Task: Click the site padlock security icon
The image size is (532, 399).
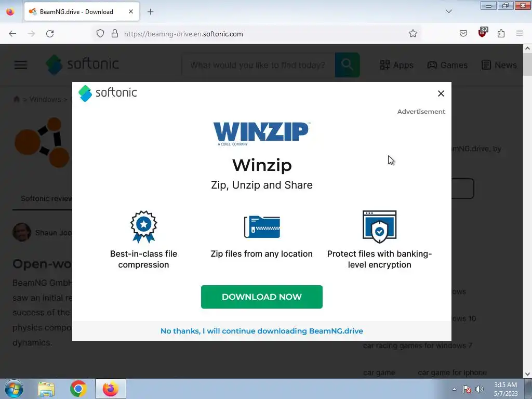Action: tap(115, 34)
